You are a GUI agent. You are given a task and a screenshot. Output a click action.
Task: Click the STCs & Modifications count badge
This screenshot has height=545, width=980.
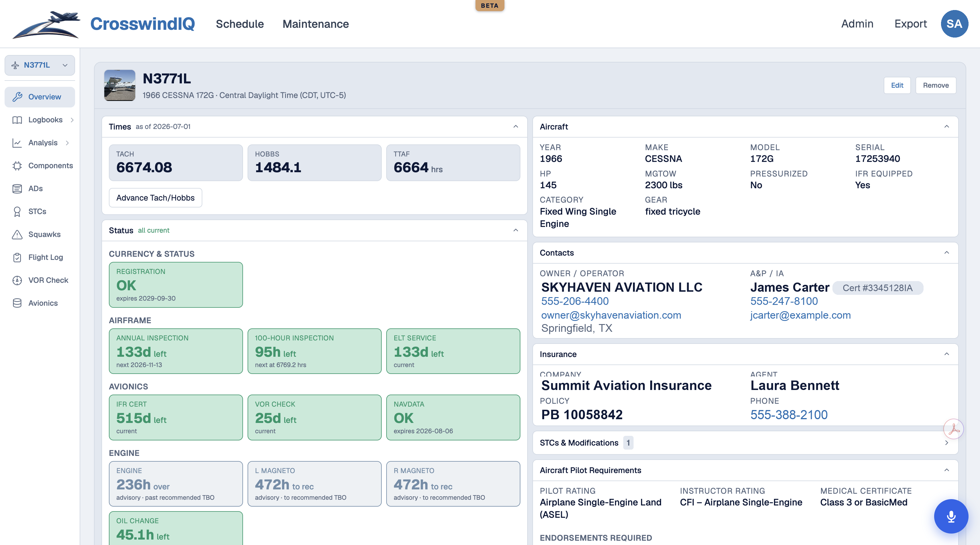pyautogui.click(x=628, y=443)
